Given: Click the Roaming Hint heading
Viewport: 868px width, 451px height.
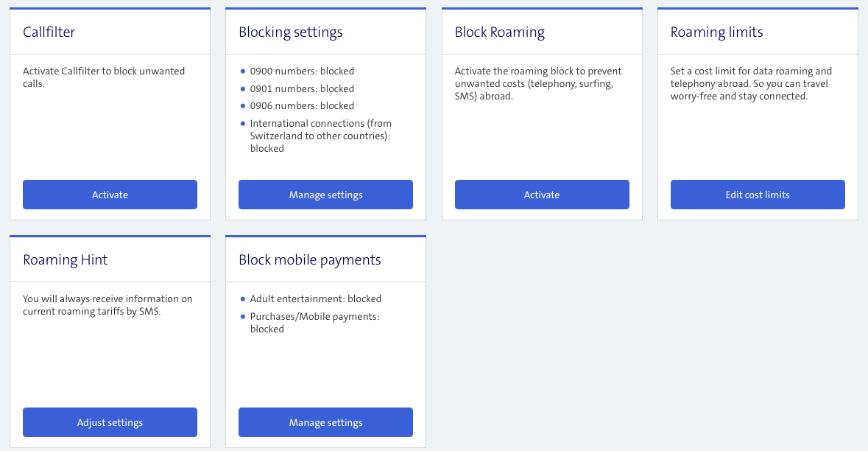Looking at the screenshot, I should (65, 260).
